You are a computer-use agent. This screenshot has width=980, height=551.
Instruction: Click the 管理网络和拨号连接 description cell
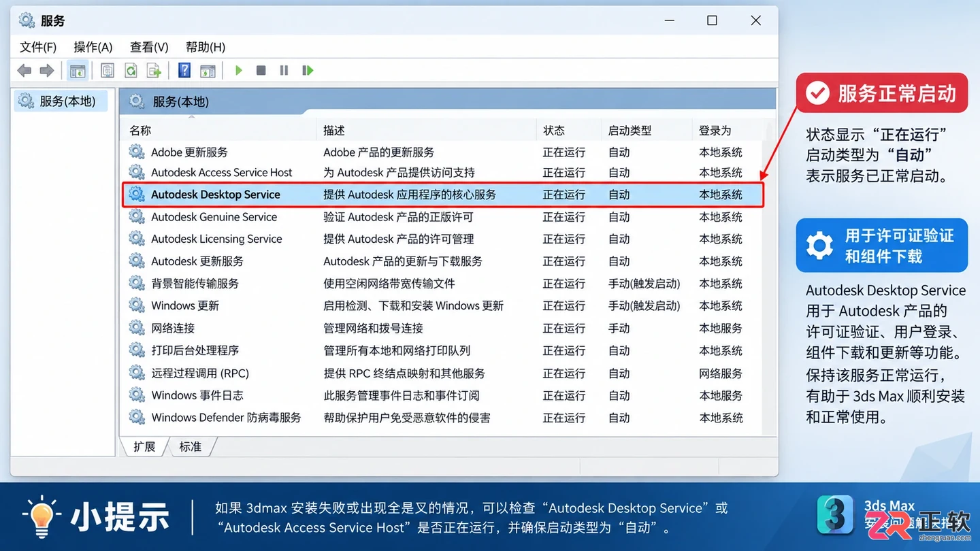374,328
